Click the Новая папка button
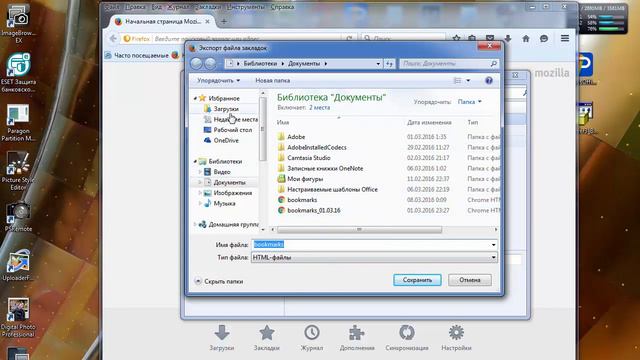This screenshot has height=360, width=640. 273,80
